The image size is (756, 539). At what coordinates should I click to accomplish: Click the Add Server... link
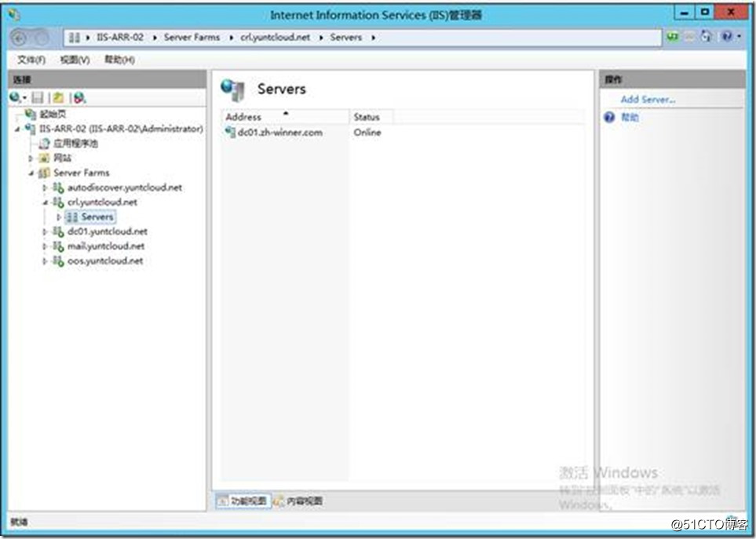point(648,100)
